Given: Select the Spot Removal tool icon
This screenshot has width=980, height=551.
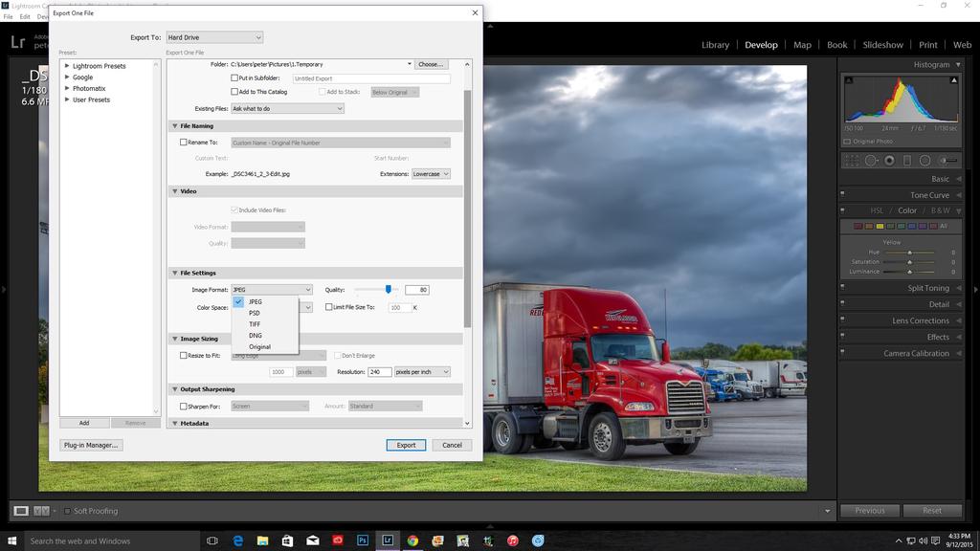Looking at the screenshot, I should 872,161.
